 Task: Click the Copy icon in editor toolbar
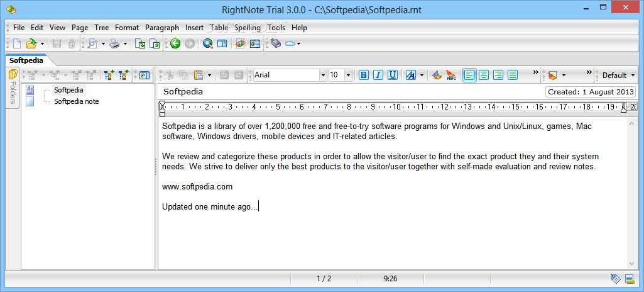pos(183,75)
